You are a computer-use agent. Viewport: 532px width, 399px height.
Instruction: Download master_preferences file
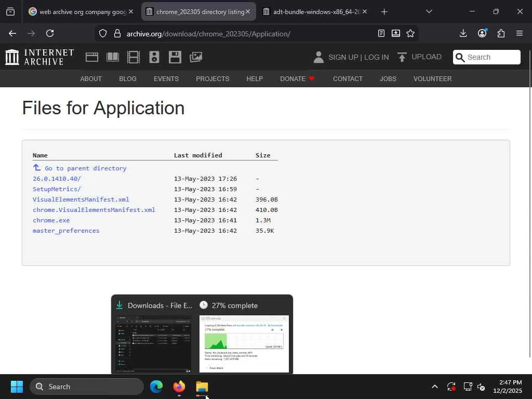pyautogui.click(x=66, y=231)
